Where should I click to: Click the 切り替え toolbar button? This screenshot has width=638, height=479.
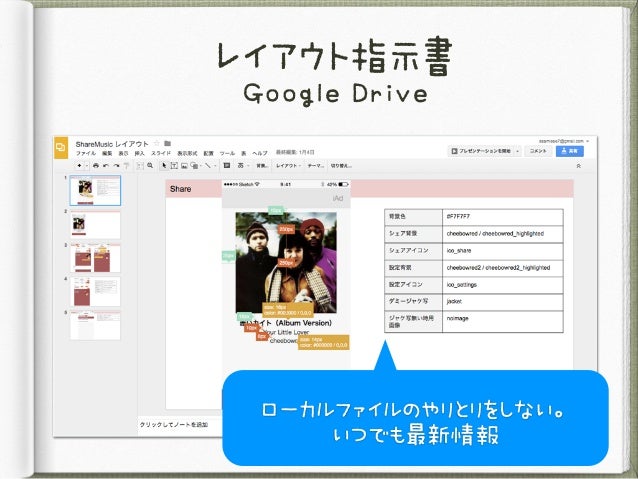[341, 166]
